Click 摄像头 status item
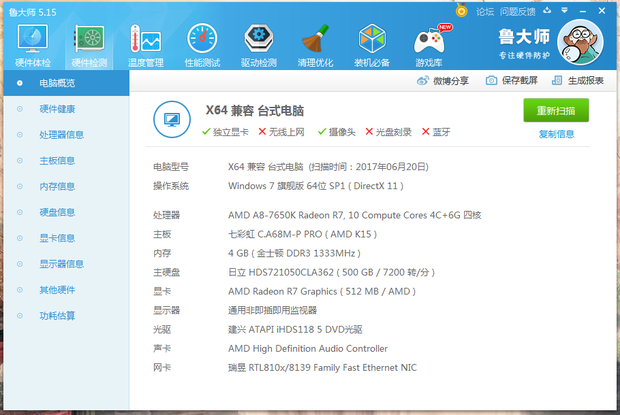The width and height of the screenshot is (620, 415). click(x=337, y=132)
